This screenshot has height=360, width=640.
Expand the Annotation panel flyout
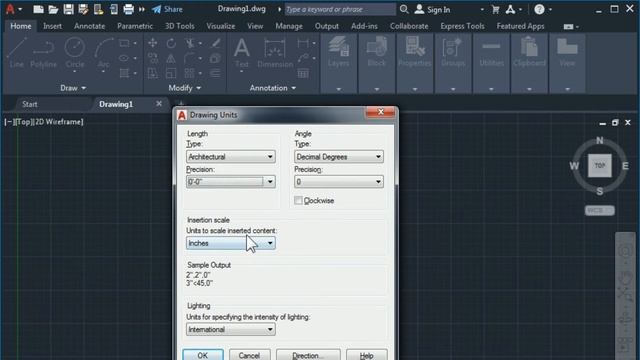273,88
